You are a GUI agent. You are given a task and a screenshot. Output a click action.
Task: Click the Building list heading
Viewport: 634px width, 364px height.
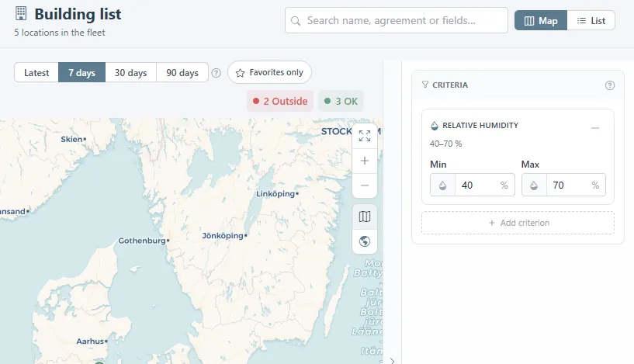[x=78, y=14]
